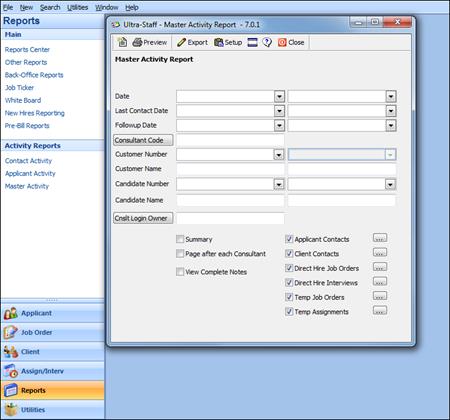Viewport: 450px width, 420px height.
Task: Click the Customer Name input field
Action: pyautogui.click(x=230, y=169)
